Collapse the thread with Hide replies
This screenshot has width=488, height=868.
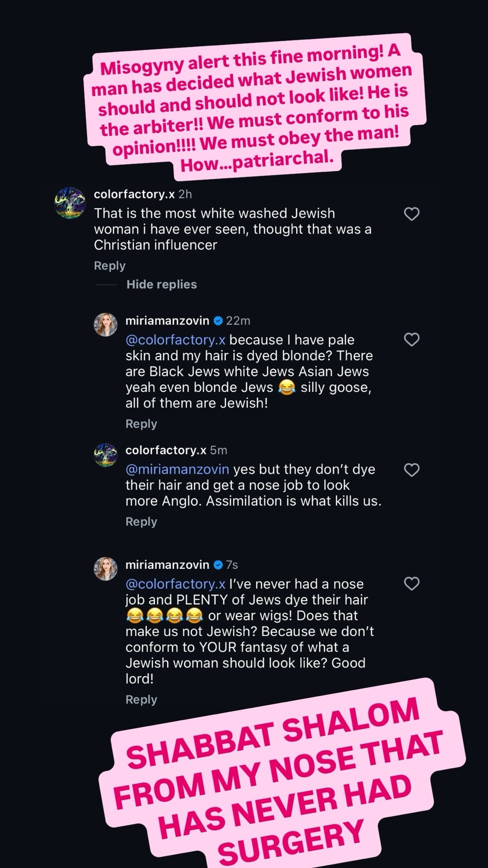(x=161, y=284)
